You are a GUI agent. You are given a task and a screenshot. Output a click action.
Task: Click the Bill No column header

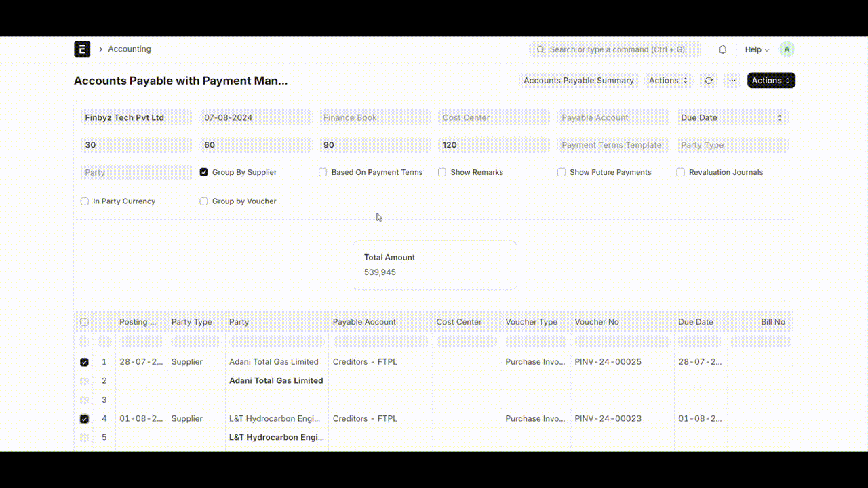(761, 322)
